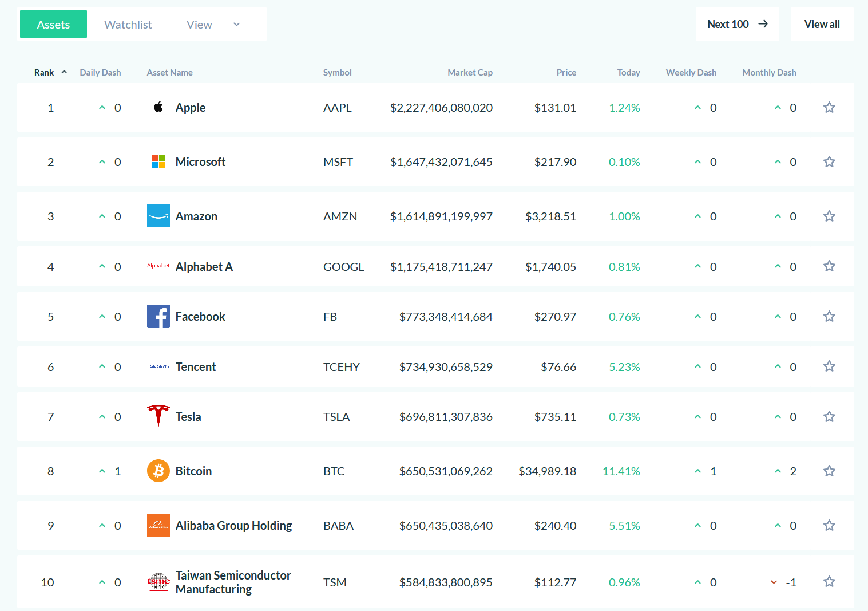This screenshot has height=611, width=868.
Task: Sort by Market Cap column header
Action: point(470,73)
